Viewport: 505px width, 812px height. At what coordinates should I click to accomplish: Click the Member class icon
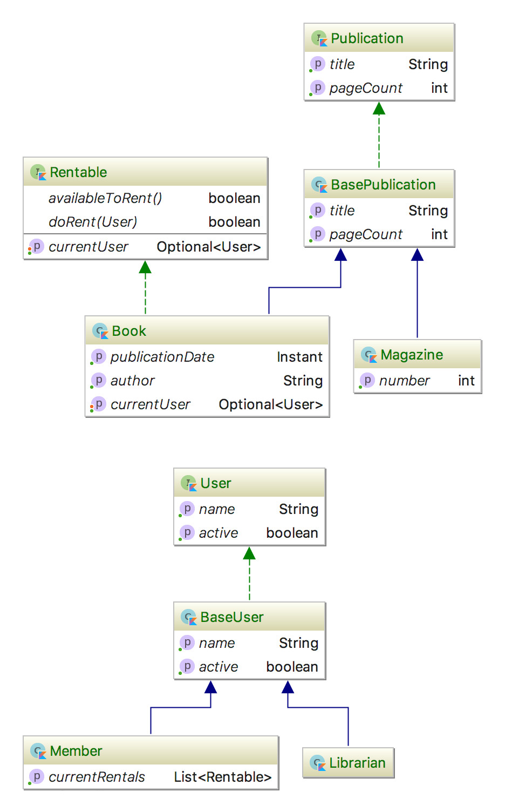click(38, 751)
